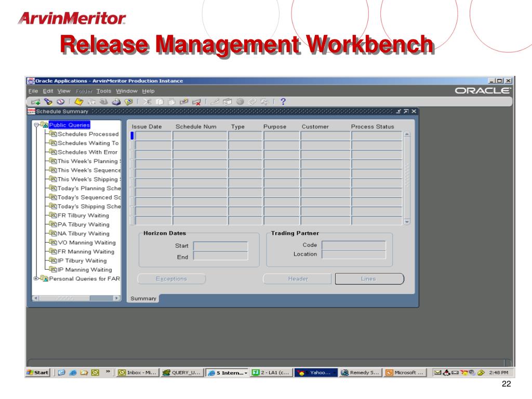The height and width of the screenshot is (399, 532).
Task: Click the Translations globe icon
Action: click(x=240, y=101)
